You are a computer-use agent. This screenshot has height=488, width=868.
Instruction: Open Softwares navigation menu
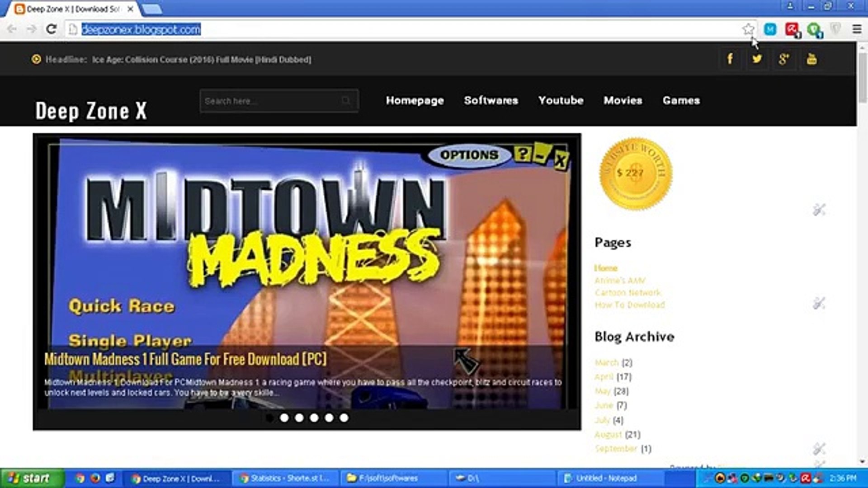pyautogui.click(x=491, y=100)
